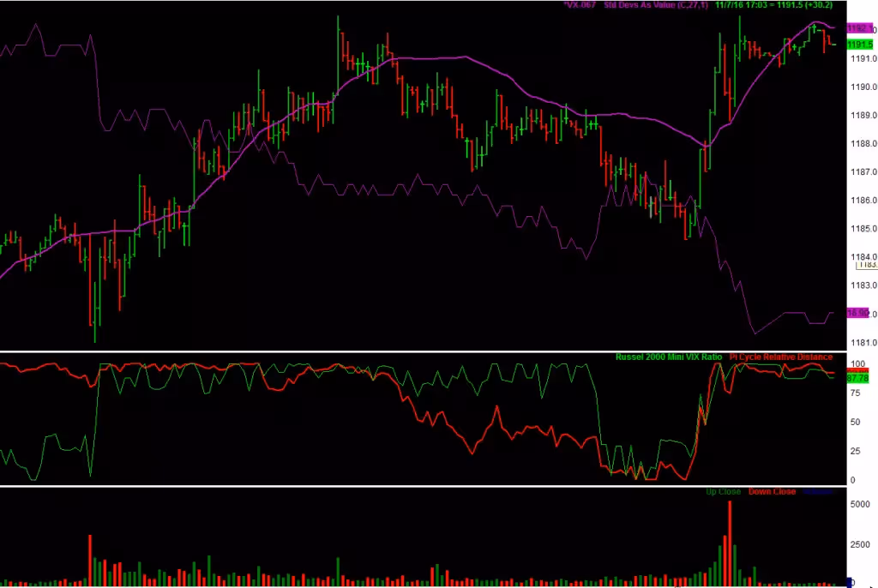Click the 1190.0 price axis label

(x=863, y=87)
